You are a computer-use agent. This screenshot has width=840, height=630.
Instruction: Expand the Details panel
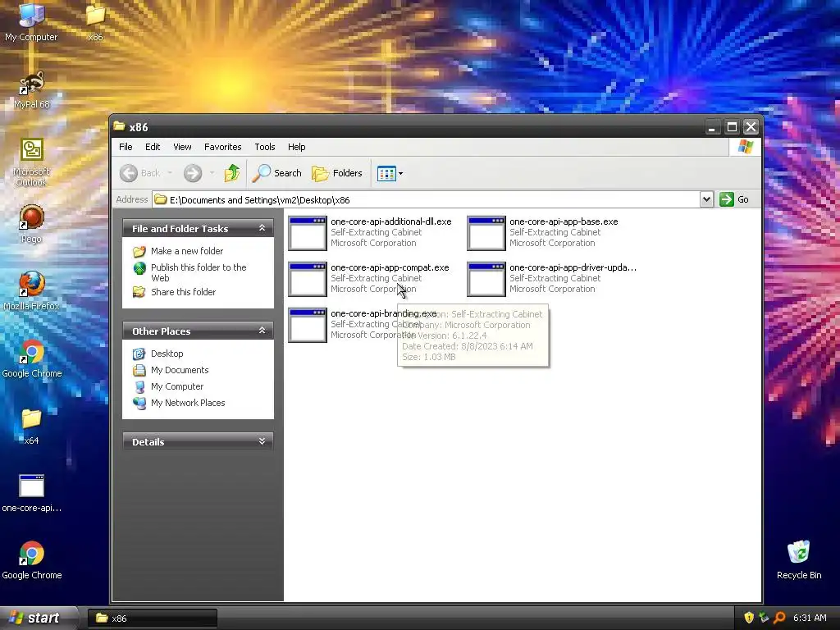point(262,441)
